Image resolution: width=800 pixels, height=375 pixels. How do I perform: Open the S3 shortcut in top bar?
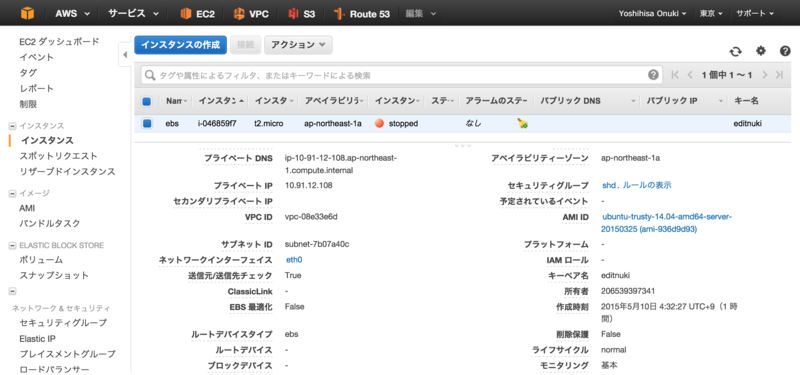(x=301, y=14)
